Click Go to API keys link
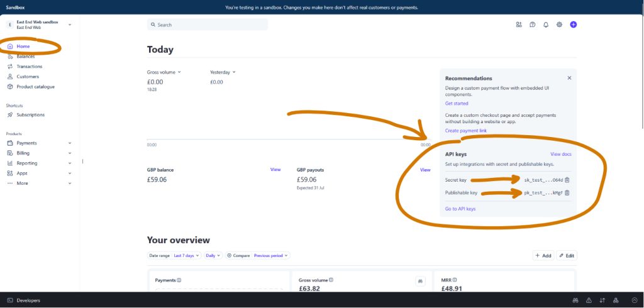 point(460,209)
